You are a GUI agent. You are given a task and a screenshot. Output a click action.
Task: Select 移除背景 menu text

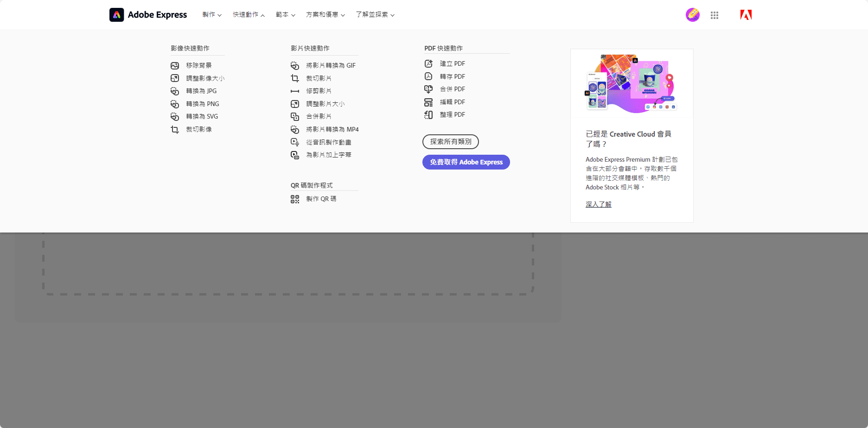(199, 65)
